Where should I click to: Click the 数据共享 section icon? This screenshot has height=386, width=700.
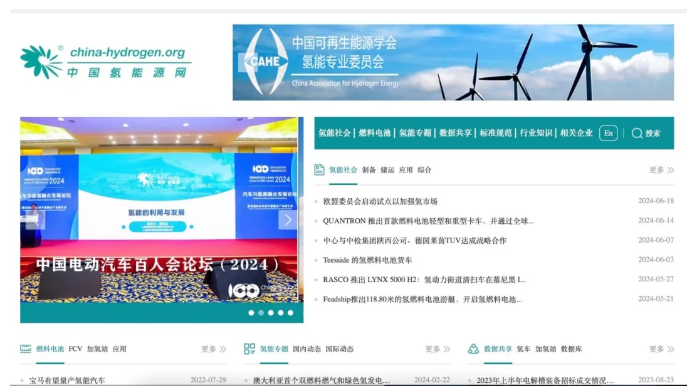pos(473,349)
